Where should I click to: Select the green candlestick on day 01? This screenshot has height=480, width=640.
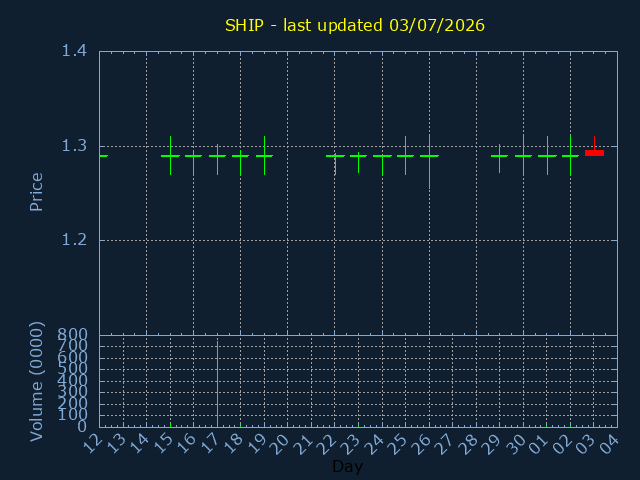coord(547,156)
